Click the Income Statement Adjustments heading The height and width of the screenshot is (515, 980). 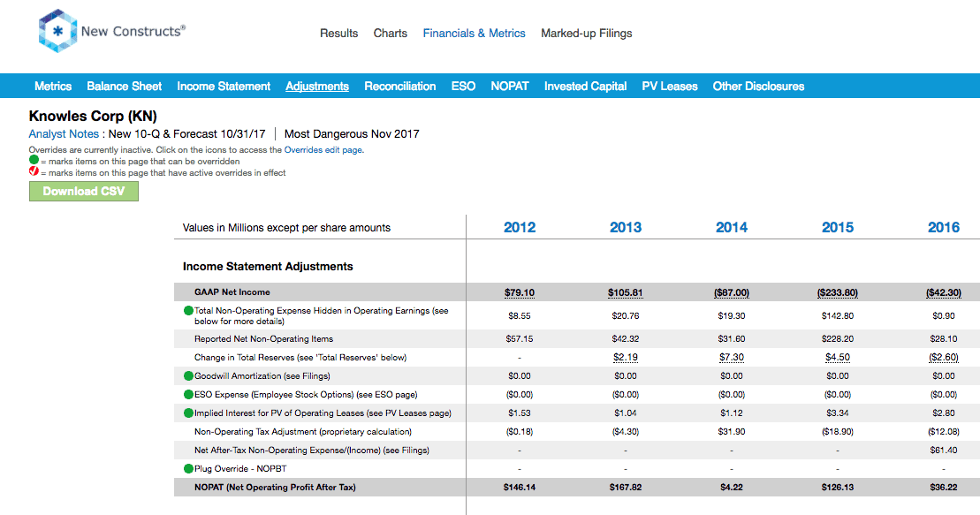click(x=268, y=266)
